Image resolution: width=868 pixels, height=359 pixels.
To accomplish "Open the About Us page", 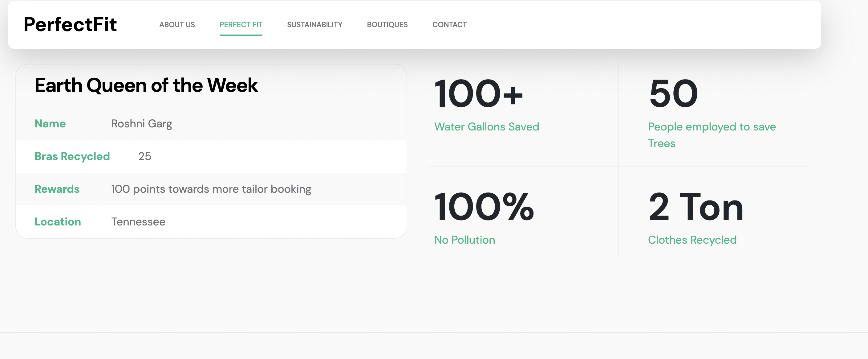I will tap(177, 25).
